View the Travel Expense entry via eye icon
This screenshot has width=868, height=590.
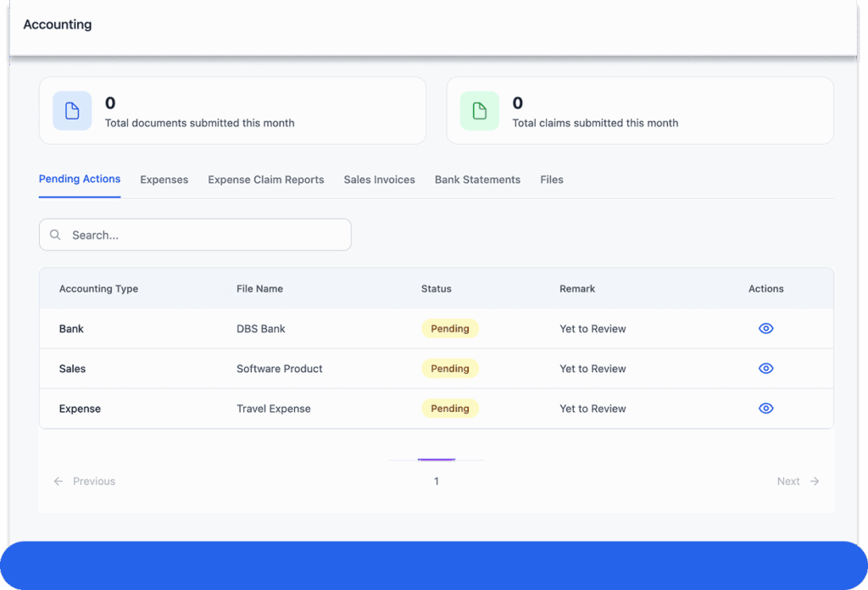[765, 408]
